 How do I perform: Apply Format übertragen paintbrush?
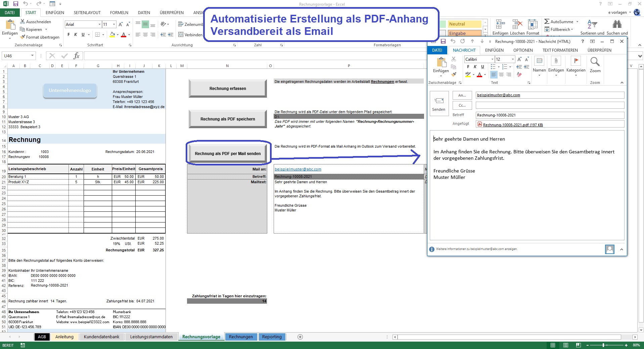tap(40, 37)
